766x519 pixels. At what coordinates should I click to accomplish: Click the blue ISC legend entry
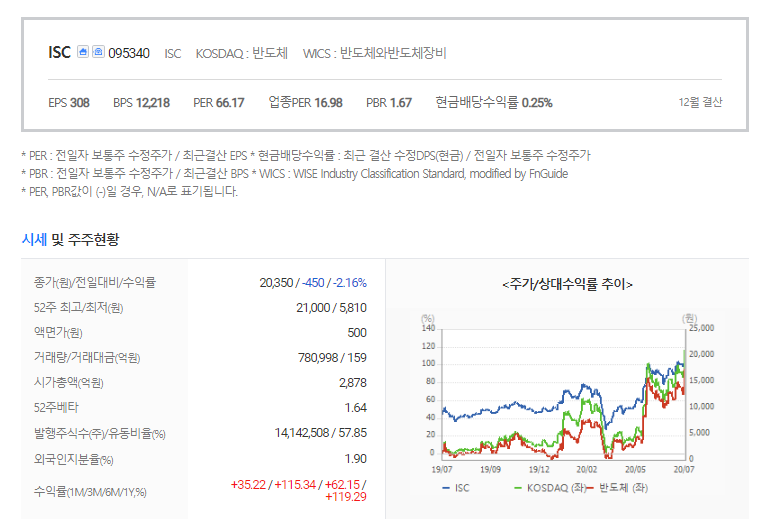456,488
